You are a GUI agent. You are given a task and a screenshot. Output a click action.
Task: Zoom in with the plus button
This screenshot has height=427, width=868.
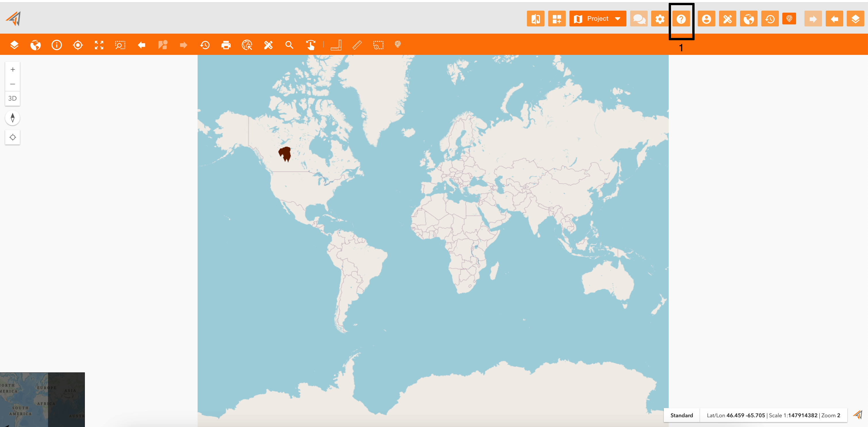[12, 69]
